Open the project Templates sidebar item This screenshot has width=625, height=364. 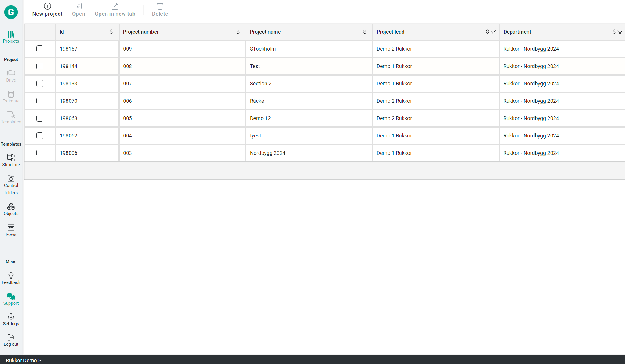(x=11, y=118)
